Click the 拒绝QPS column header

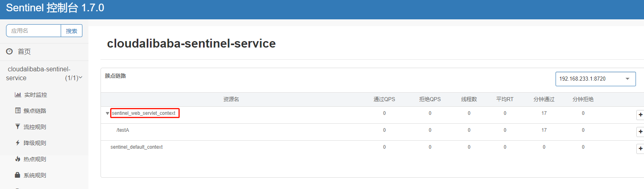[x=430, y=99]
